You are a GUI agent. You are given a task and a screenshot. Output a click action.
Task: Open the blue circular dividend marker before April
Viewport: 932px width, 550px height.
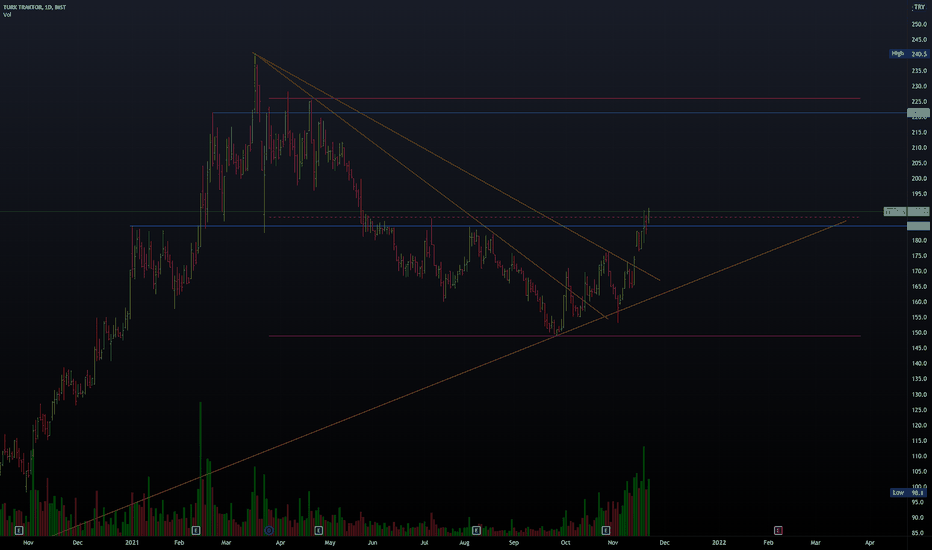pyautogui.click(x=269, y=530)
